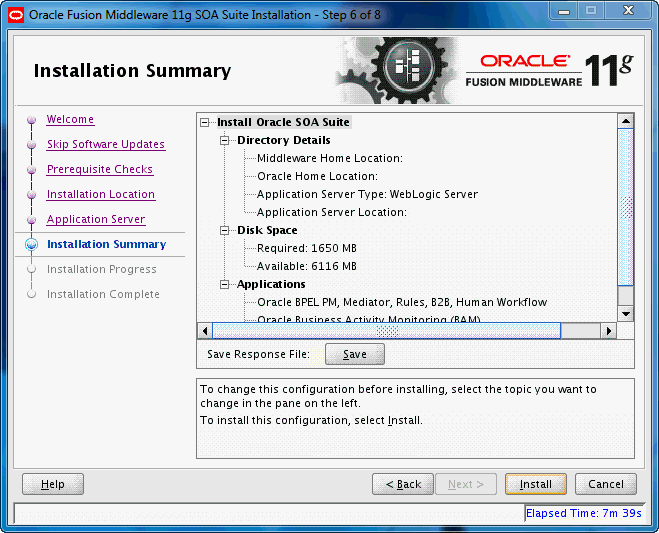Collapse the Applications tree node

225,285
